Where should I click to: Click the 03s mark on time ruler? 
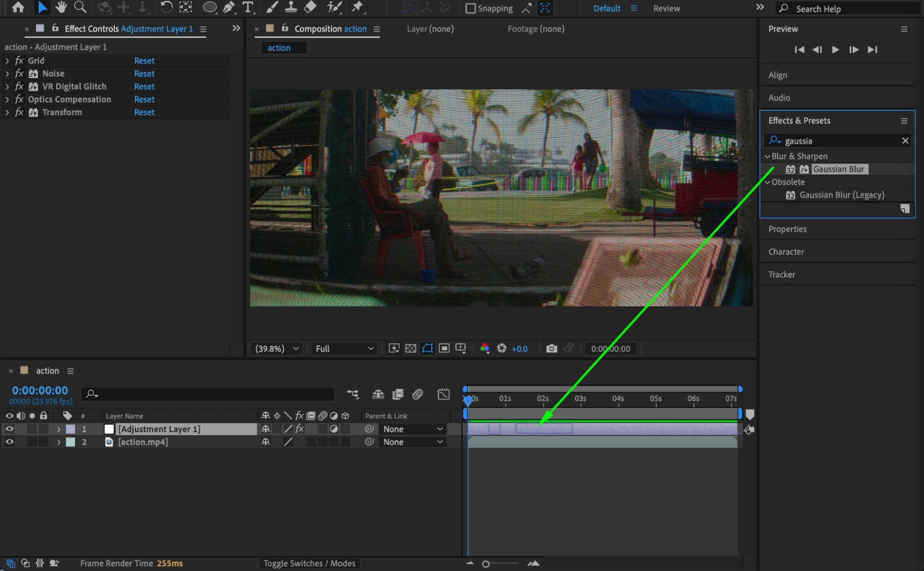tap(580, 399)
